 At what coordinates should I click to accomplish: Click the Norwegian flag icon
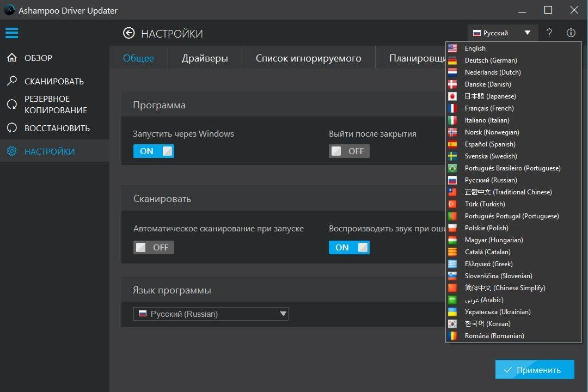pos(452,132)
